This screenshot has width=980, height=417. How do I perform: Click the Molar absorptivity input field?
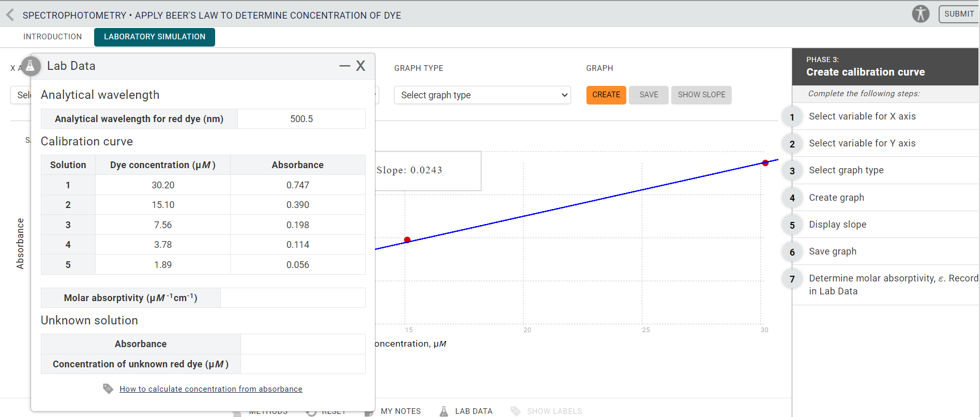click(x=293, y=298)
